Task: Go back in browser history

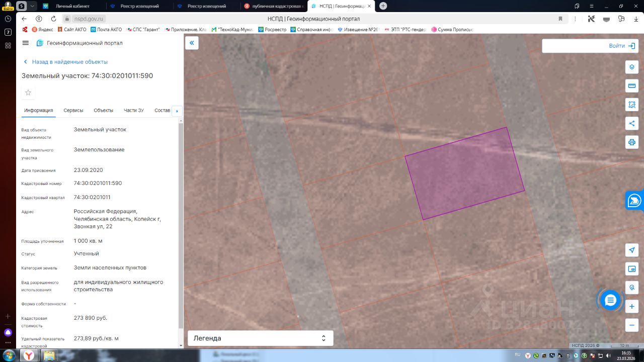Action: point(24,19)
